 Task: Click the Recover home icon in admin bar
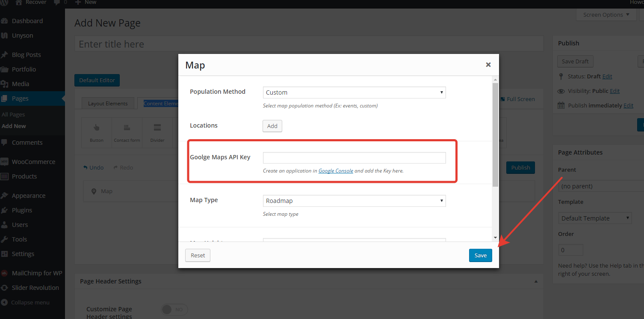(x=19, y=3)
